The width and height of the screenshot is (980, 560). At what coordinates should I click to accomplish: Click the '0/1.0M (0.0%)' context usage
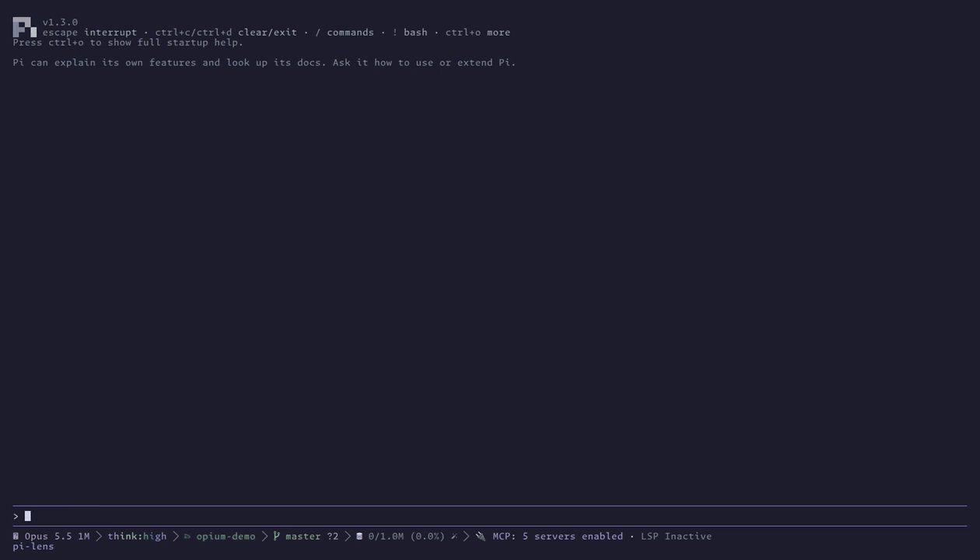407,536
